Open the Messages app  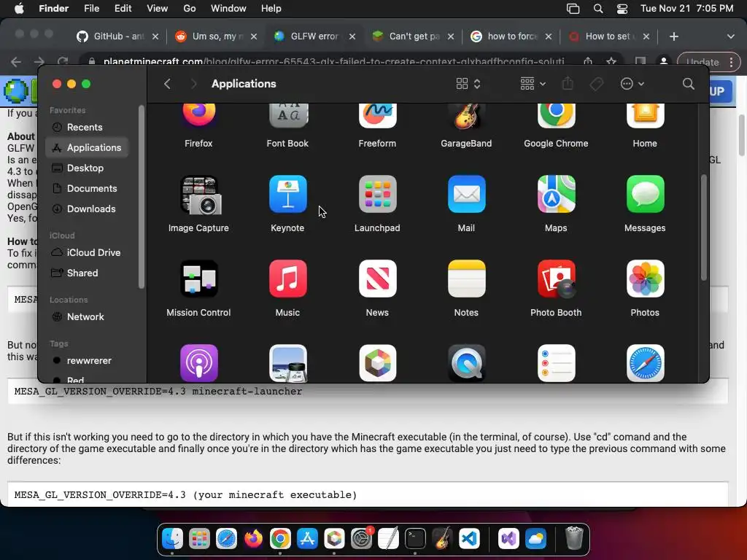645,194
